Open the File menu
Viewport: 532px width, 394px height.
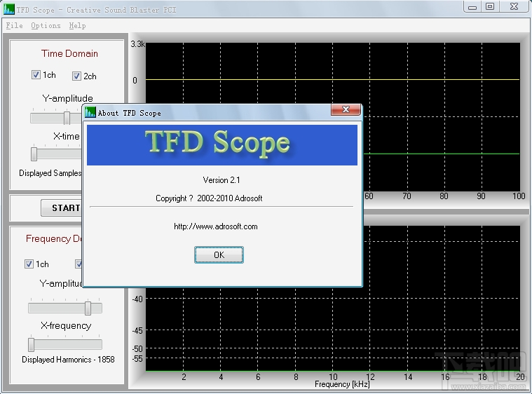(14, 25)
